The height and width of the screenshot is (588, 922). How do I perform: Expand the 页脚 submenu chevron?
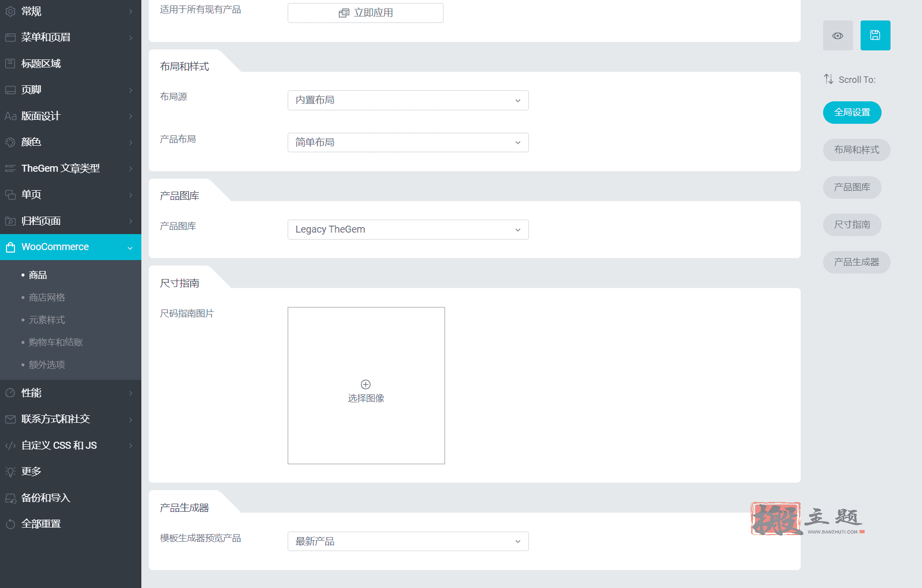point(131,90)
